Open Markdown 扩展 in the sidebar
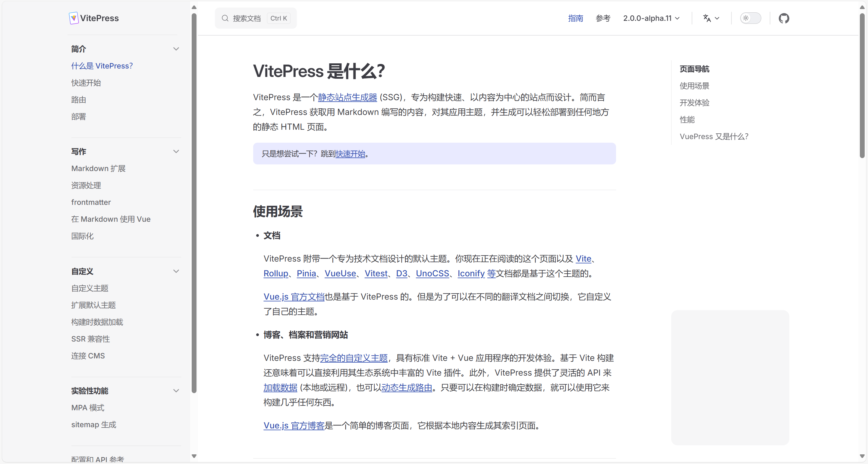868x464 pixels. tap(98, 168)
